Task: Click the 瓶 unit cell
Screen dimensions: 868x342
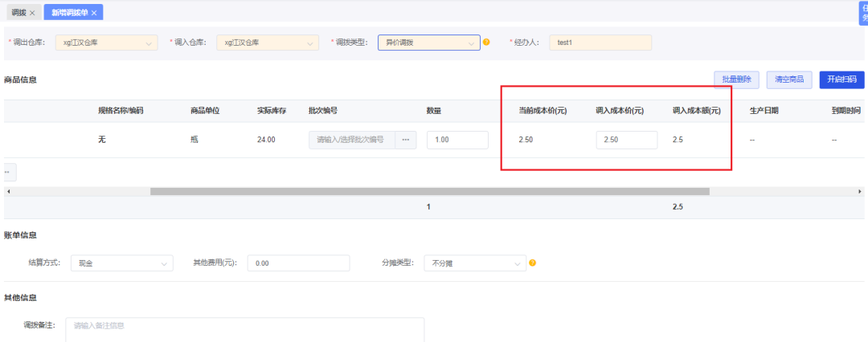Action: pos(194,140)
